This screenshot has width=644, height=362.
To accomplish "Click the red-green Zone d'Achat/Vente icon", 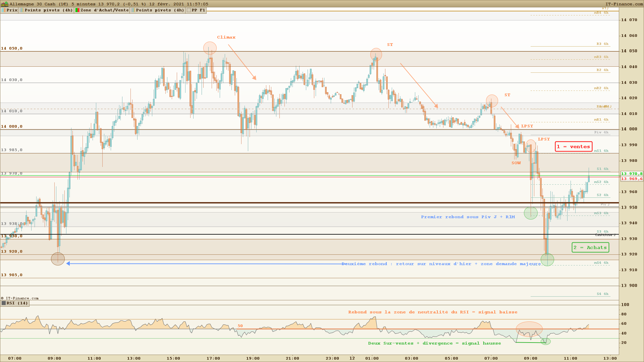I will 77,10.
